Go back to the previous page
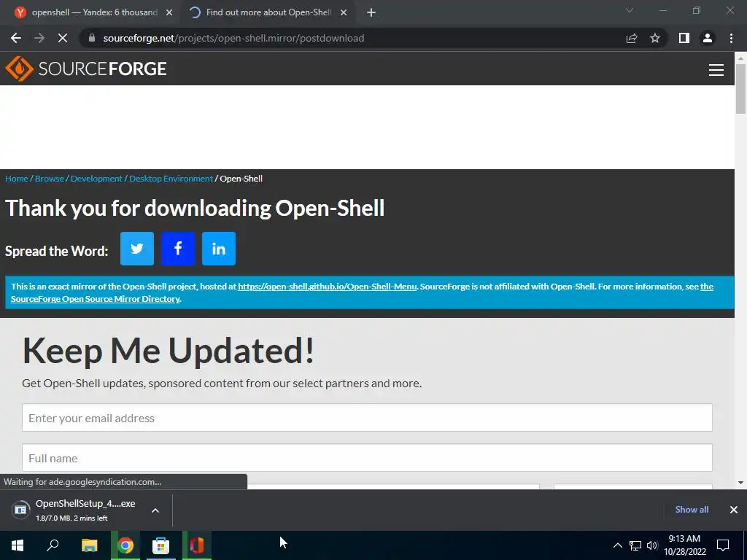 coord(16,38)
